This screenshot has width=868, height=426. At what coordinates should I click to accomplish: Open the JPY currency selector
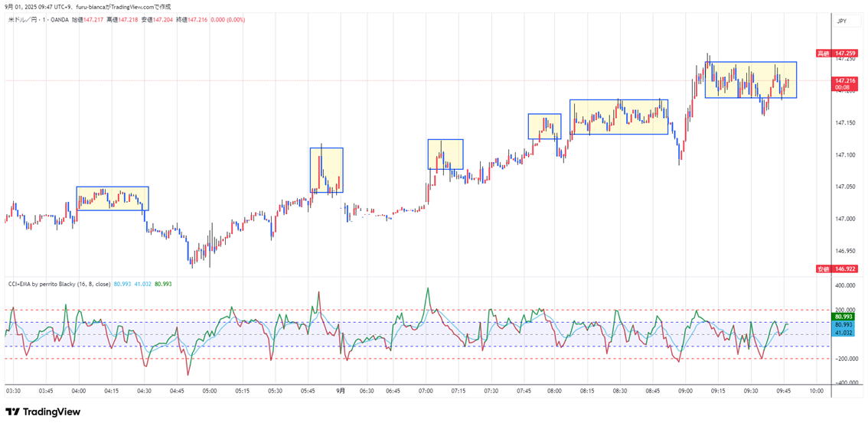click(x=841, y=21)
